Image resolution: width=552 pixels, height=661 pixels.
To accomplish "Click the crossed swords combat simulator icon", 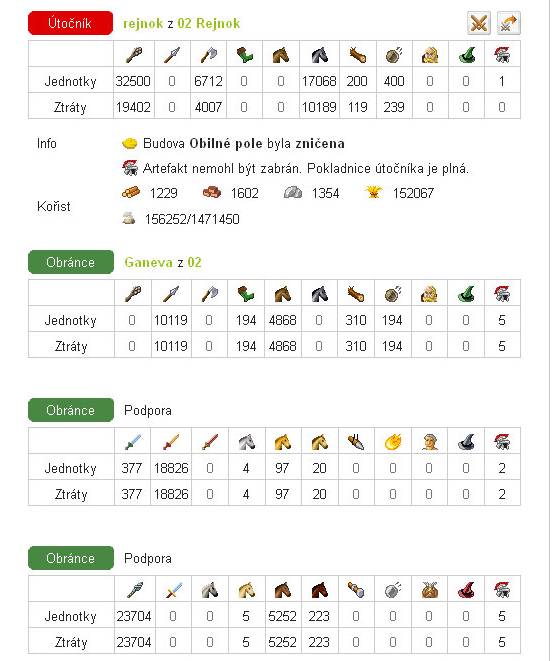I will coord(479,23).
